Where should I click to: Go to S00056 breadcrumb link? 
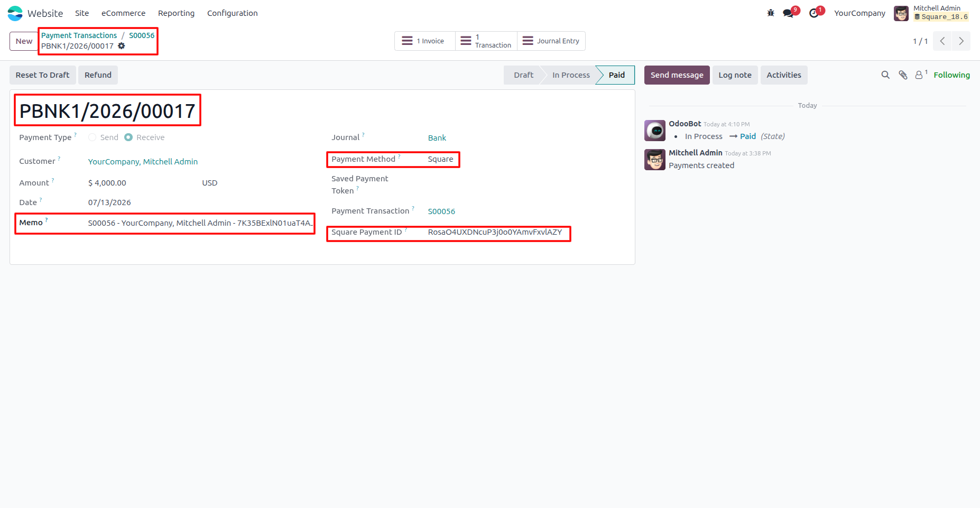tap(142, 35)
